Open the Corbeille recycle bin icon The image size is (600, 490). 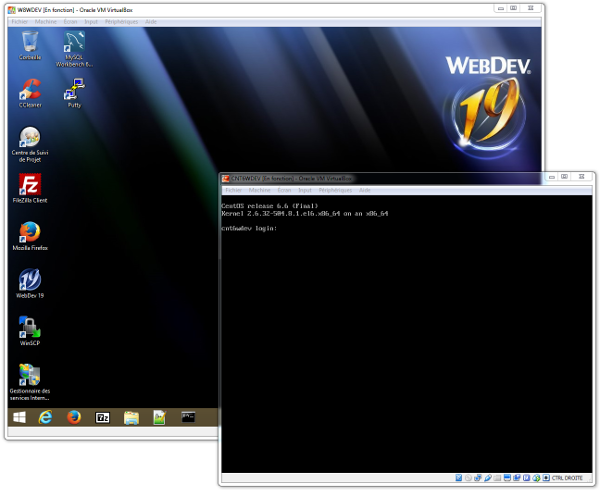tap(30, 45)
